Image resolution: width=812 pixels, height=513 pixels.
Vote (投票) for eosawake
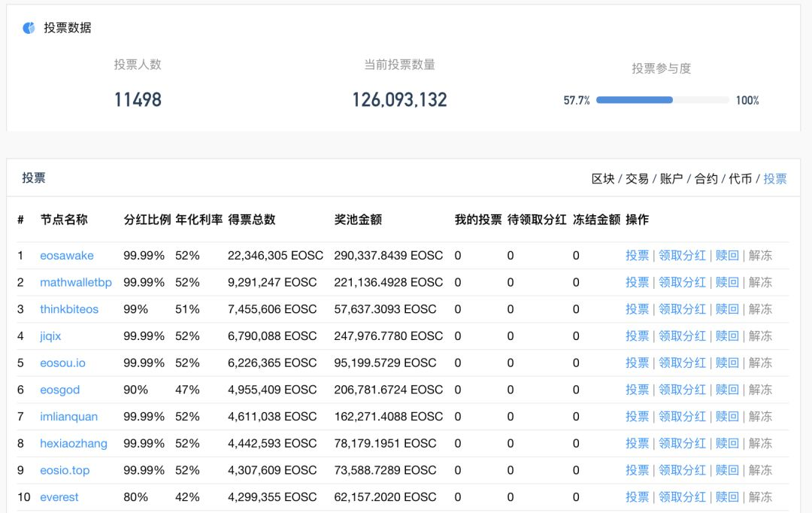637,256
